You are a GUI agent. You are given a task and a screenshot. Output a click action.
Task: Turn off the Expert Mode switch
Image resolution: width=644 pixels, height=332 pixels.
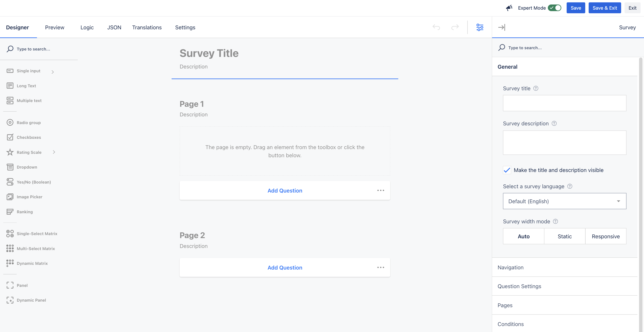(554, 8)
